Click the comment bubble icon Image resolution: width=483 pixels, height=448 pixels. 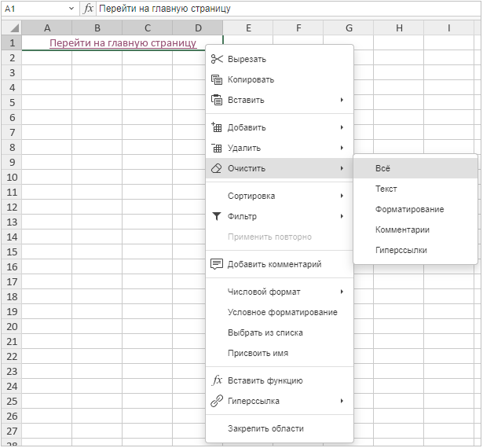click(218, 264)
